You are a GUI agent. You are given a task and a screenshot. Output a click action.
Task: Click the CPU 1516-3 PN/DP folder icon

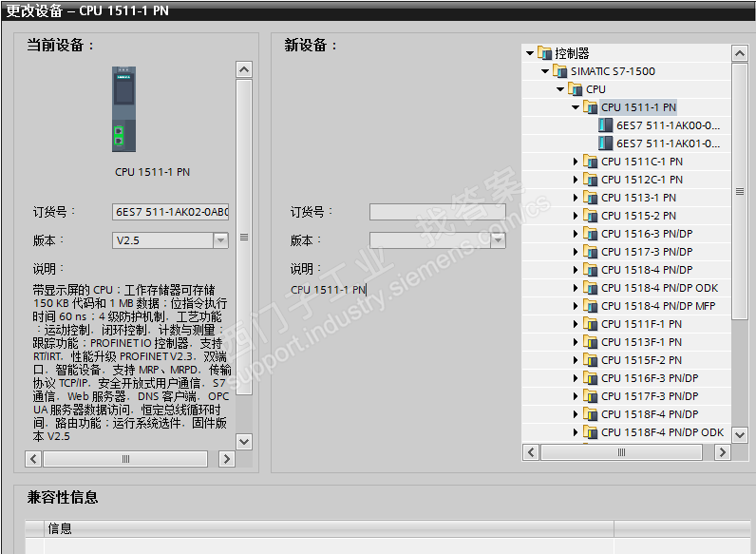(x=591, y=234)
